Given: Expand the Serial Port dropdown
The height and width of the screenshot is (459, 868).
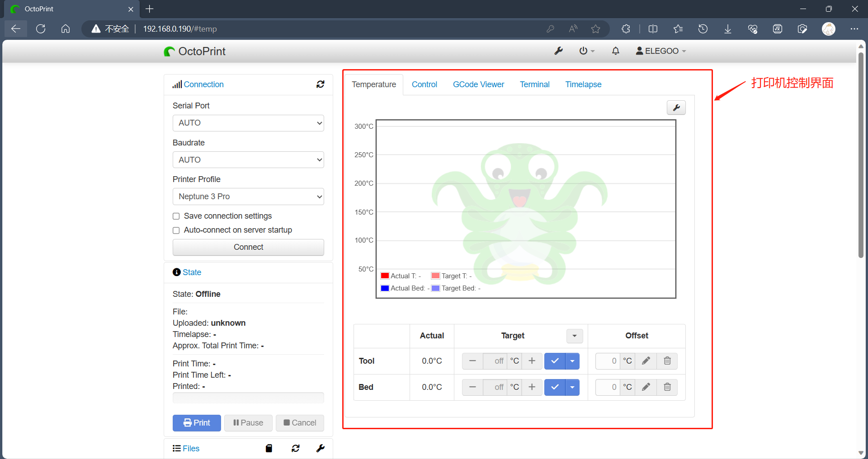Looking at the screenshot, I should tap(248, 123).
